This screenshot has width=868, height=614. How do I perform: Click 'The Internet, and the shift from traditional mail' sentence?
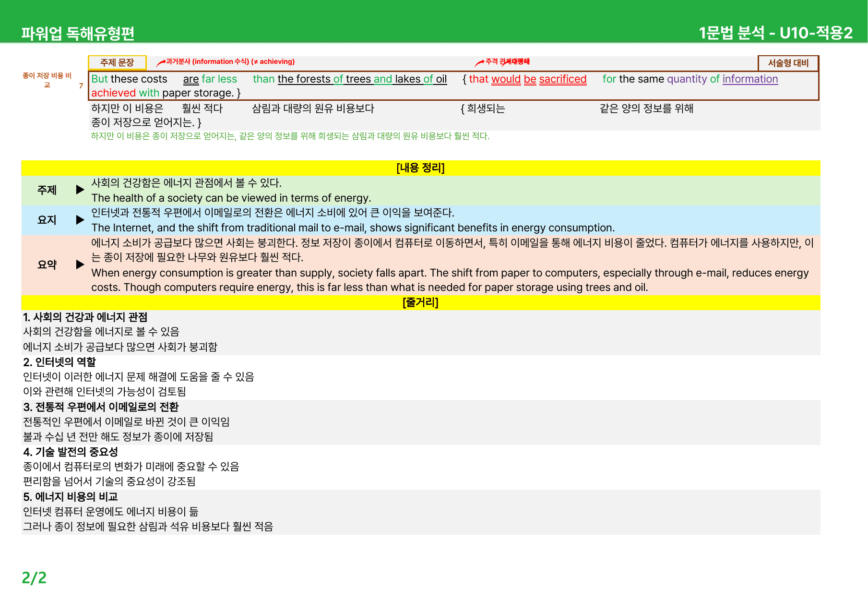pos(353,228)
